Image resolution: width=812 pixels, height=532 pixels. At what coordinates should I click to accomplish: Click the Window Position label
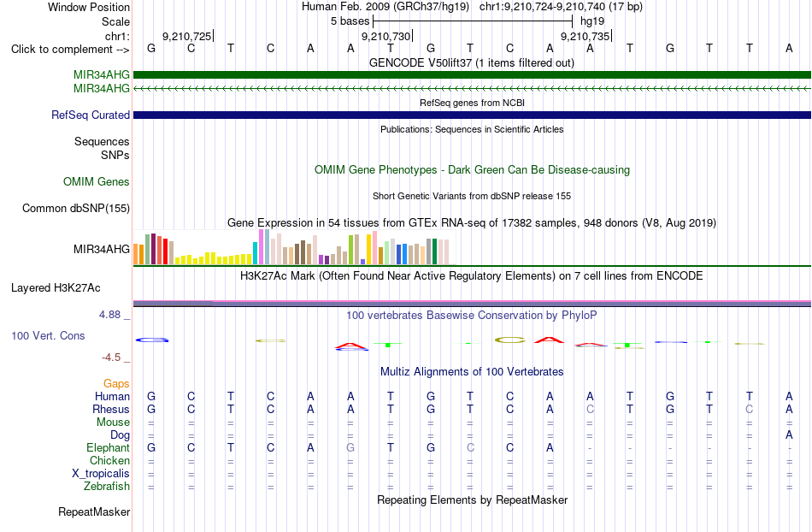[x=89, y=7]
